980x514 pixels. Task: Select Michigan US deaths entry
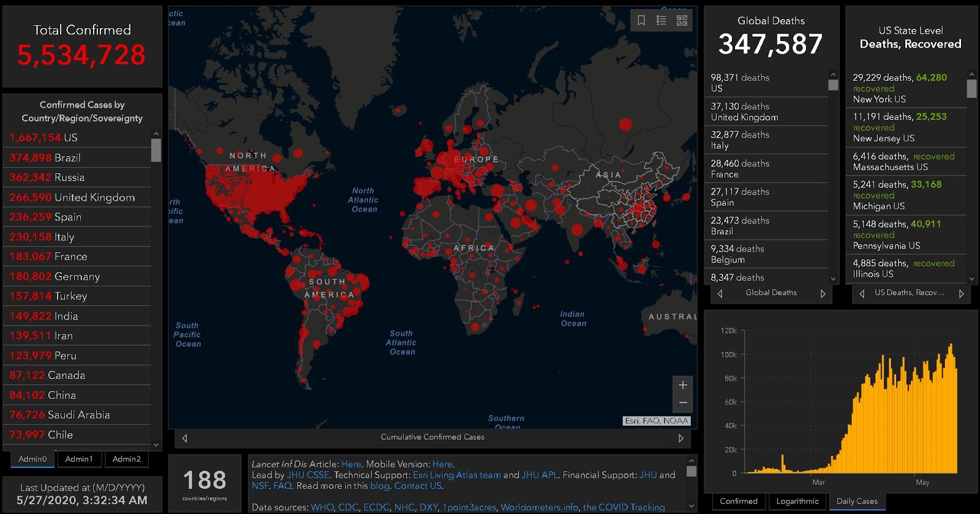click(x=906, y=195)
